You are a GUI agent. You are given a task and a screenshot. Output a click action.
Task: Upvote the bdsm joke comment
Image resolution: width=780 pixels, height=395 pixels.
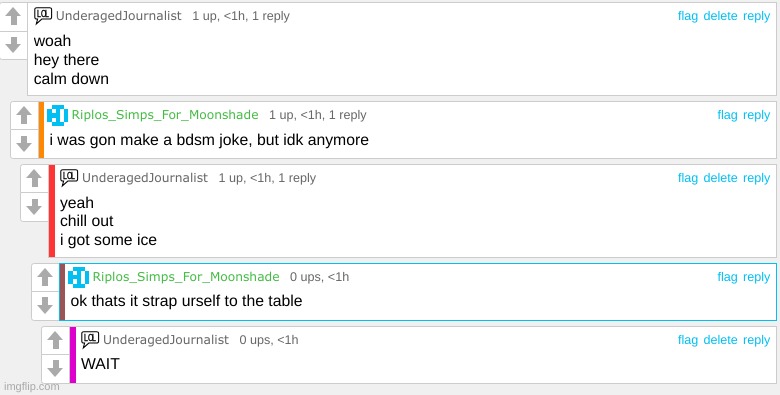pyautogui.click(x=24, y=115)
